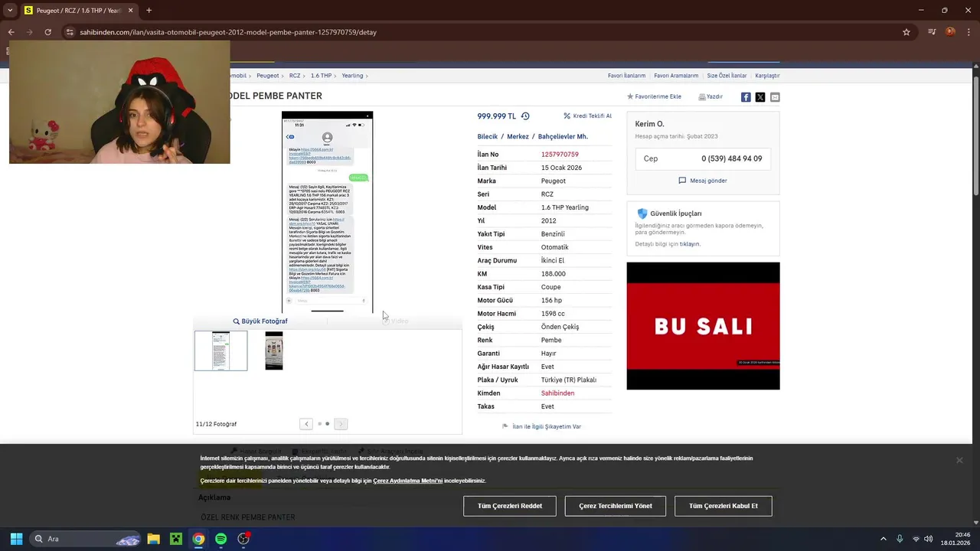Open OBS Studio from taskbar
Screen dimensions: 980x551
pyautogui.click(x=243, y=539)
